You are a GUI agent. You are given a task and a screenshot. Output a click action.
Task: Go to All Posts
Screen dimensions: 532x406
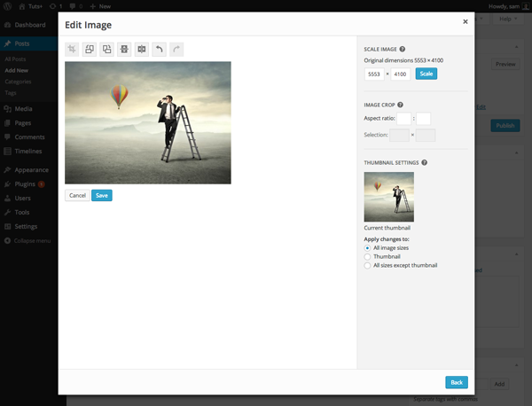pyautogui.click(x=15, y=59)
